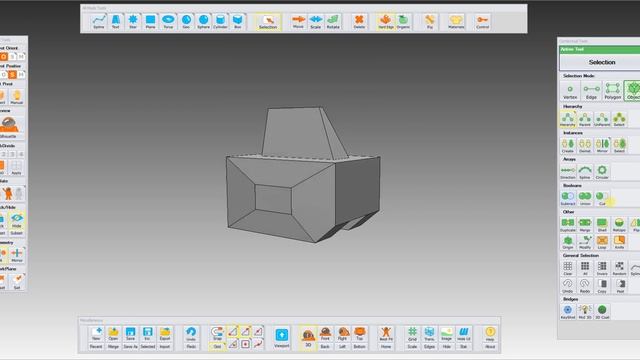Click the Open file icon in bottom toolbar
This screenshot has width=640, height=360.
click(x=113, y=334)
